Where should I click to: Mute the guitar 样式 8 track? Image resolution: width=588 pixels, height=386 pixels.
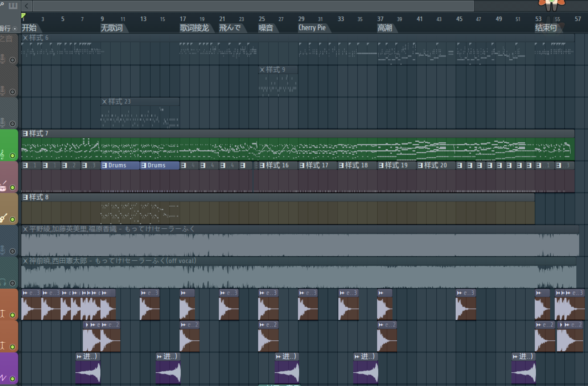(12, 219)
